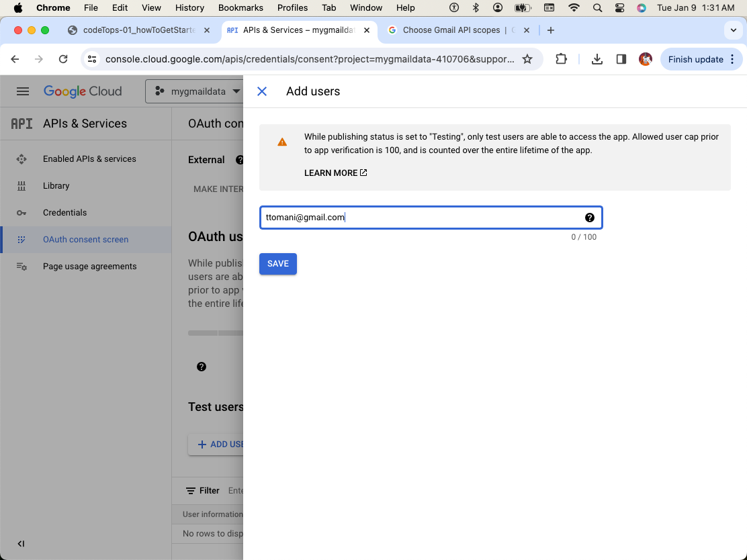Screen dimensions: 747x560
Task: Click the help icon beside External
Action: point(240,160)
